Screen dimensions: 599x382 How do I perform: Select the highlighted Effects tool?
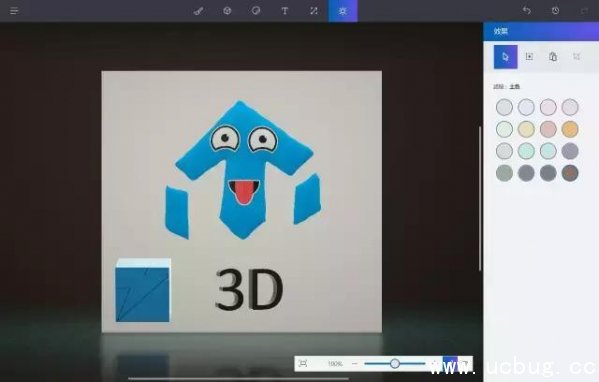(343, 11)
